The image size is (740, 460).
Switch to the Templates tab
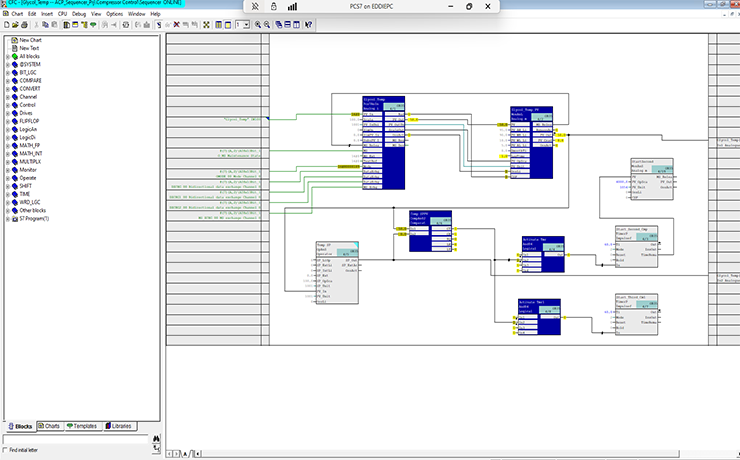coord(82,426)
